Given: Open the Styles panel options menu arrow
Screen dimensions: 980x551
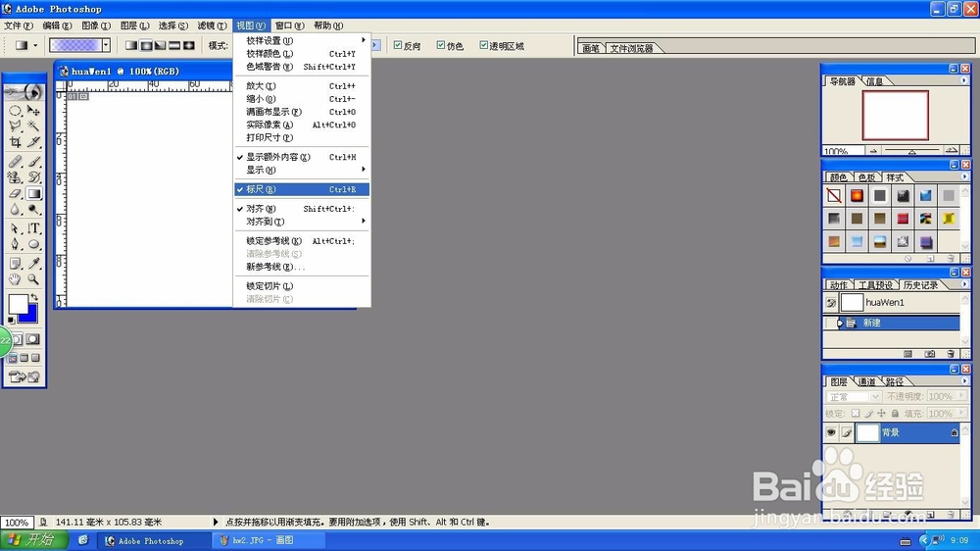Looking at the screenshot, I should point(963,177).
